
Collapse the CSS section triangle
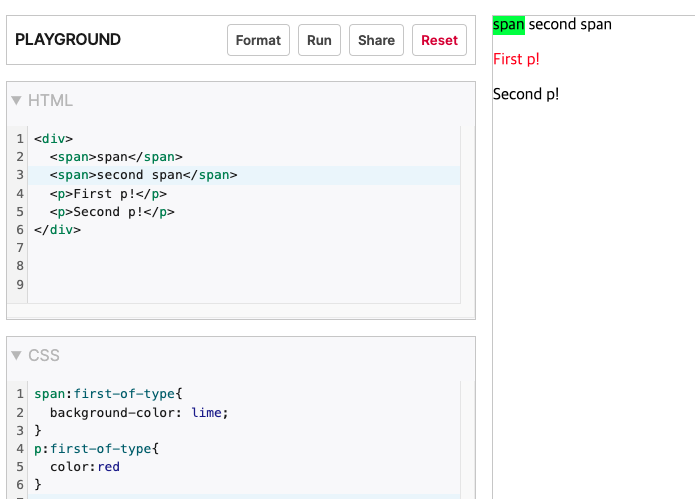(x=16, y=355)
